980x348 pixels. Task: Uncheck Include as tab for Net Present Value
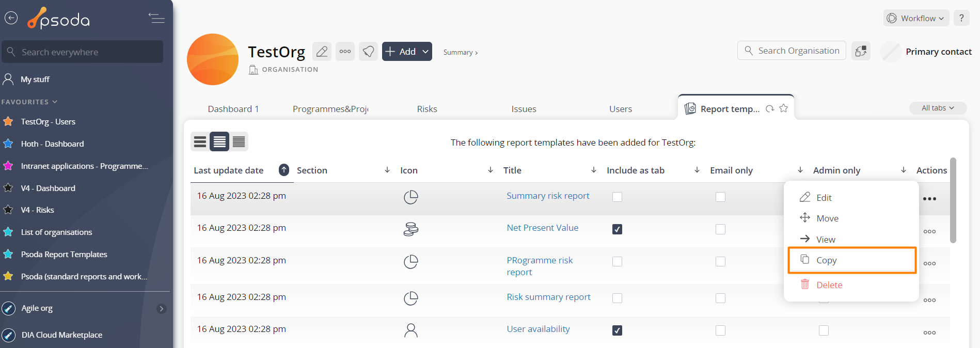(x=617, y=229)
